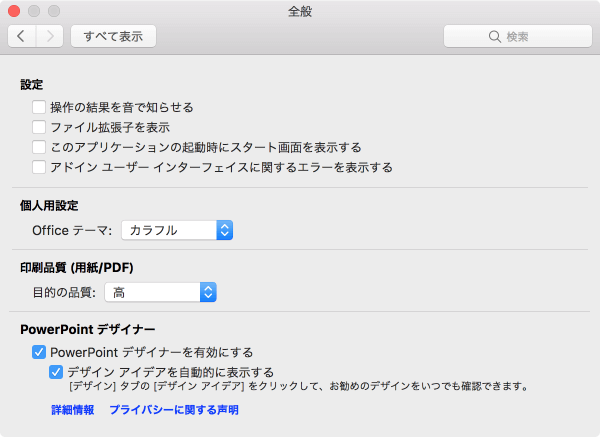Open the 詳細情報 link
The width and height of the screenshot is (600, 437).
[73, 410]
